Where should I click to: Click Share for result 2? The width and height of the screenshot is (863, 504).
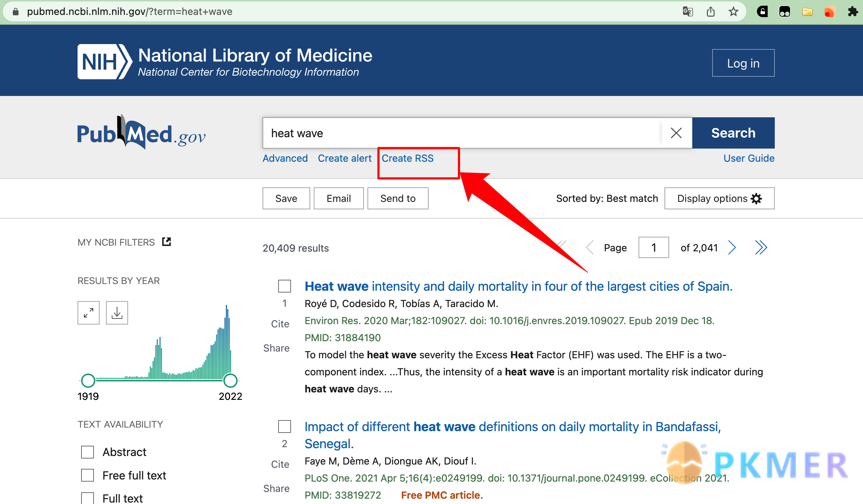276,488
